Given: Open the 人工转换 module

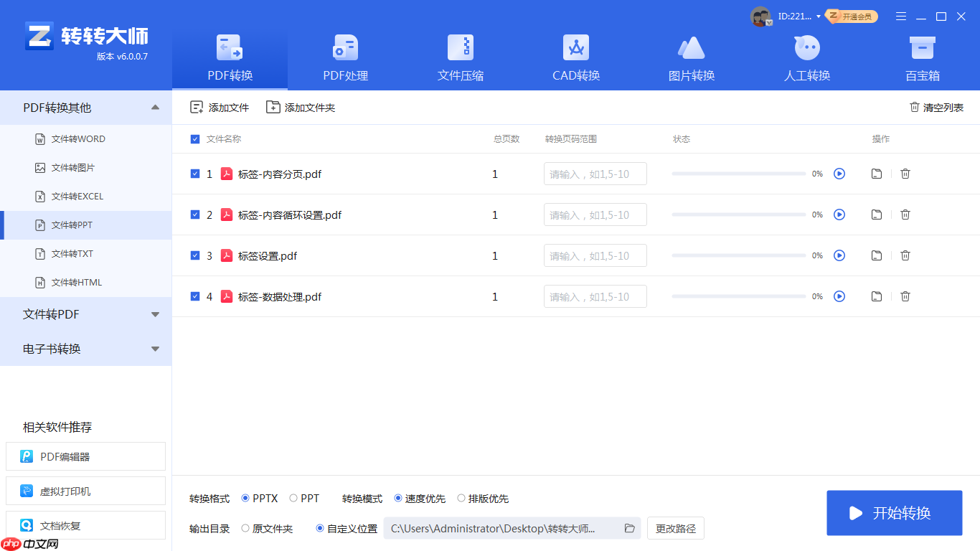Looking at the screenshot, I should coord(806,57).
